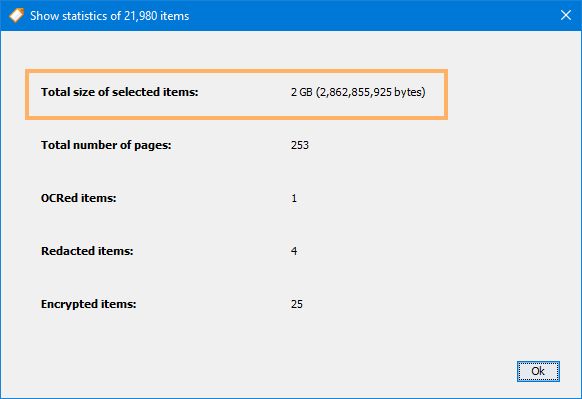Click the 'Redacted items:' label

coord(87,251)
